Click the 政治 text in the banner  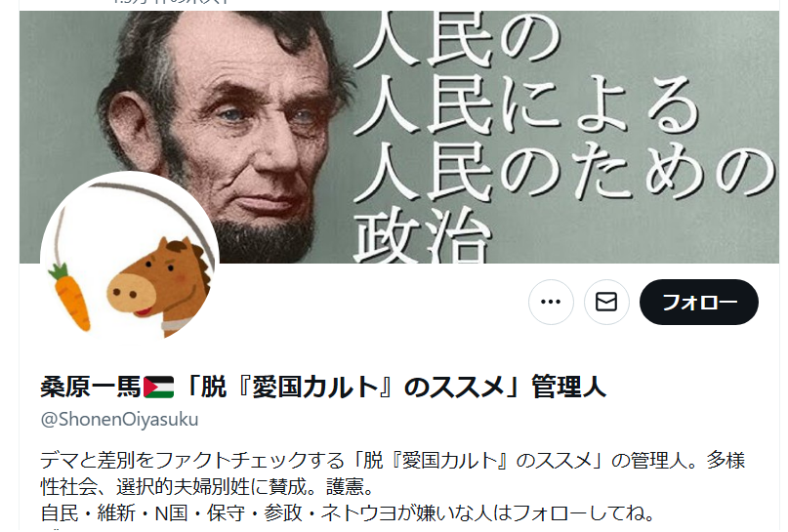[x=421, y=235]
